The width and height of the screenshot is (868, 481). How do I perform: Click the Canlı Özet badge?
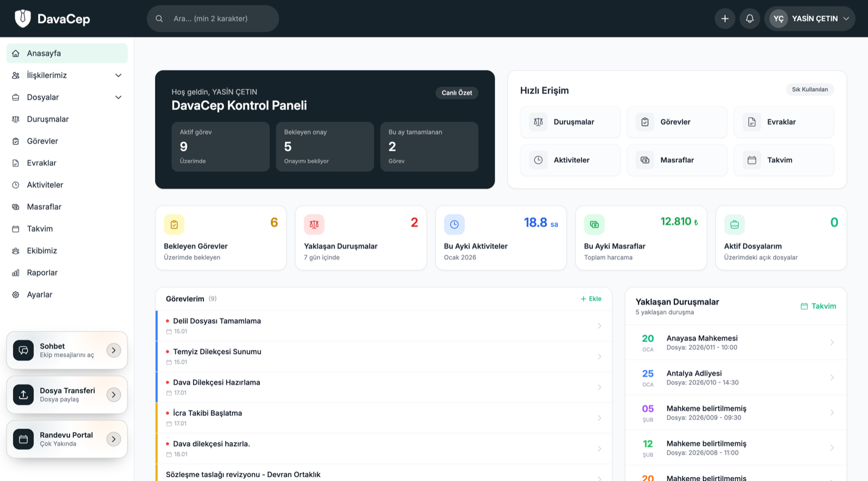[x=457, y=93]
